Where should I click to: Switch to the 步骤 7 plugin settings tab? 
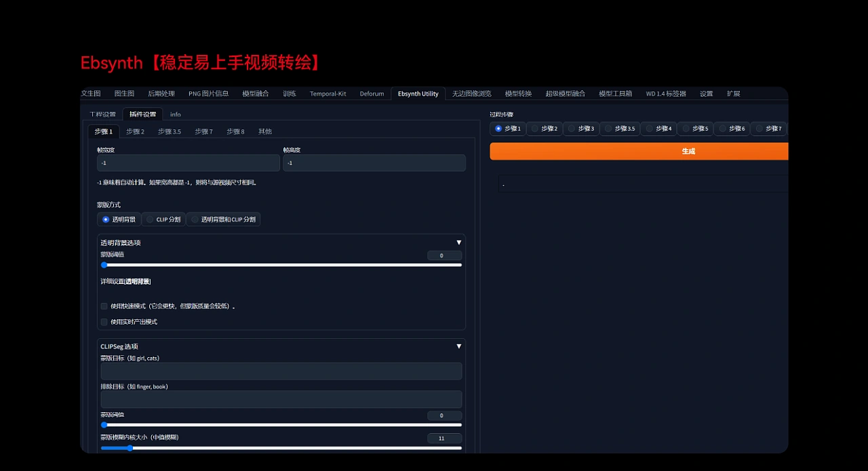click(x=204, y=131)
